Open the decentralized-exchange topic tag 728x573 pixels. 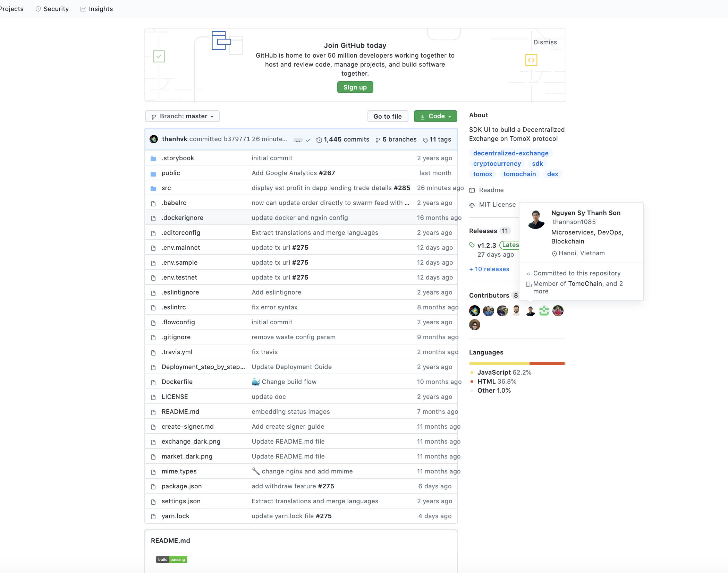pyautogui.click(x=511, y=153)
